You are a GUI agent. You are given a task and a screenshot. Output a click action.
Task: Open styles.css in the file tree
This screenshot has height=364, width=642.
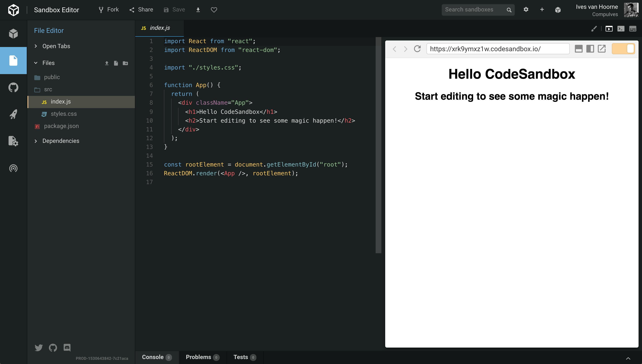tap(81, 114)
